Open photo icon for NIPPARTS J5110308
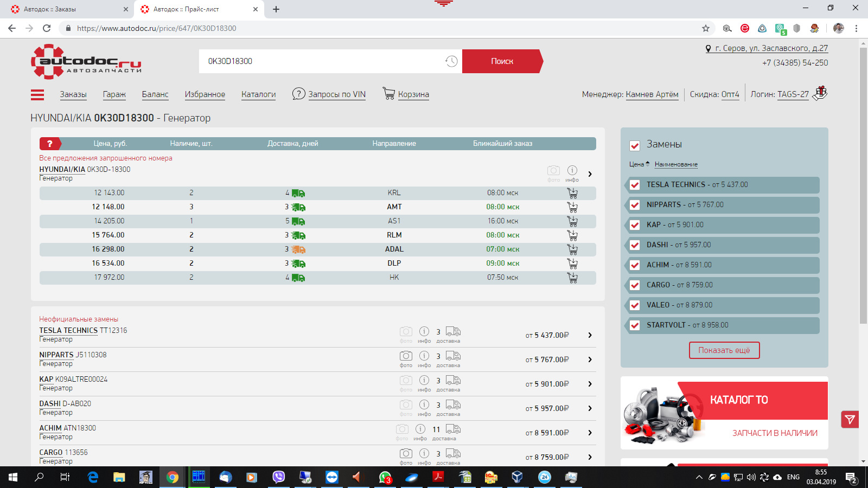Viewport: 868px width, 488px height. (x=406, y=356)
